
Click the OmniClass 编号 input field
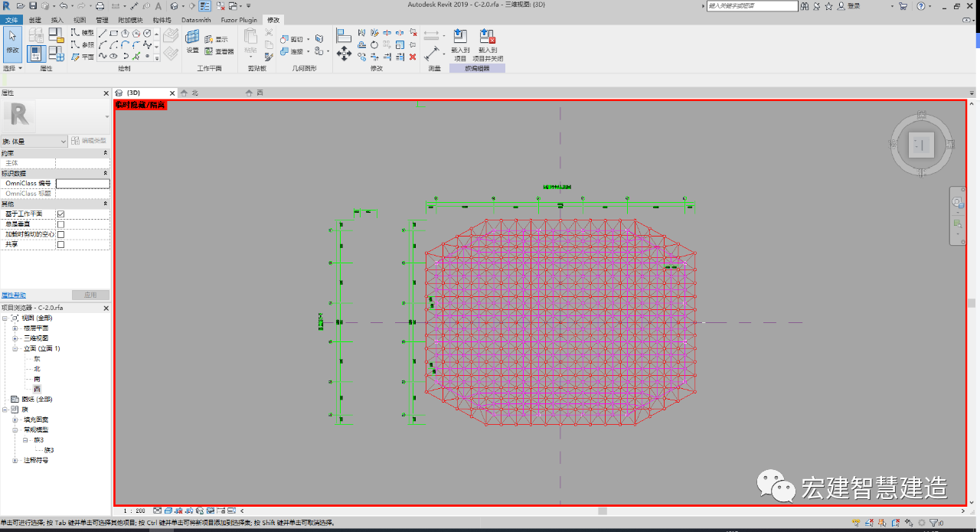[83, 184]
